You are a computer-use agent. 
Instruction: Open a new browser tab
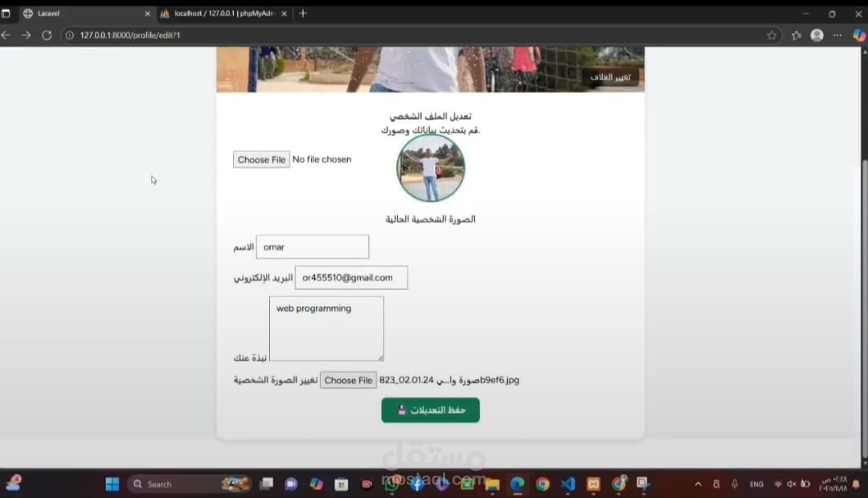[x=303, y=14]
